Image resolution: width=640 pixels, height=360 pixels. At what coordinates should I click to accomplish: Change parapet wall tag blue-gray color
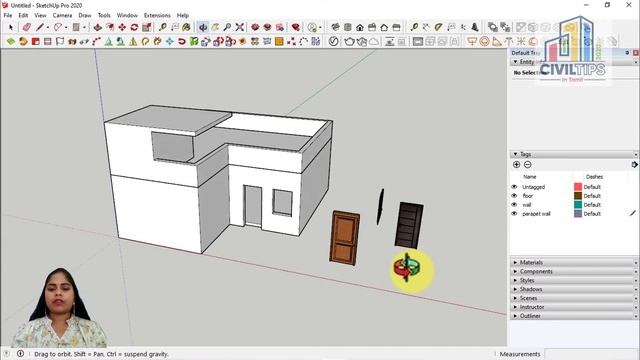(x=578, y=214)
